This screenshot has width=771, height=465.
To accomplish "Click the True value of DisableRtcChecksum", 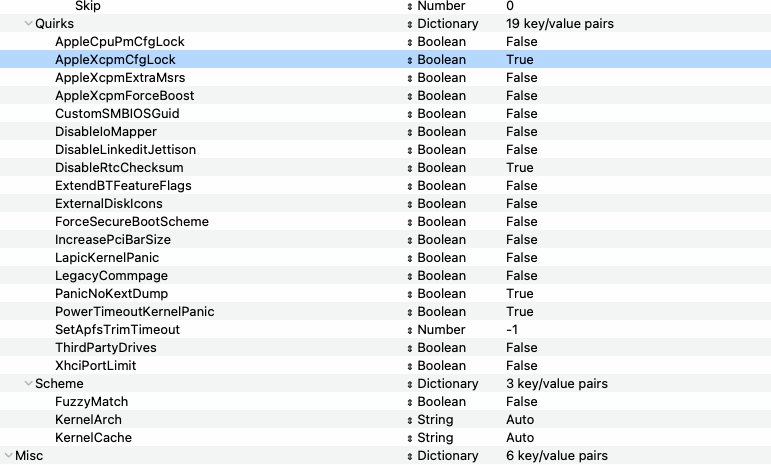I will tap(520, 168).
